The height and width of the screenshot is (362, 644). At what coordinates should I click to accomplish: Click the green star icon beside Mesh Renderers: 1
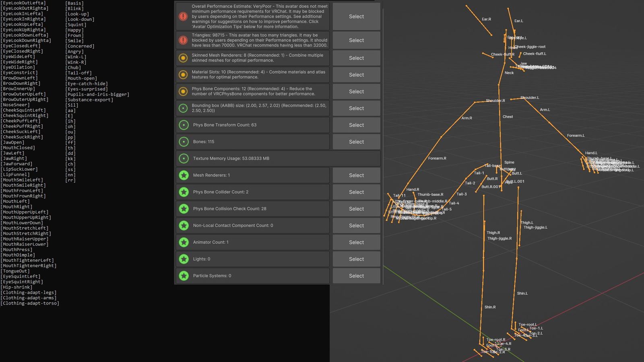pyautogui.click(x=184, y=175)
